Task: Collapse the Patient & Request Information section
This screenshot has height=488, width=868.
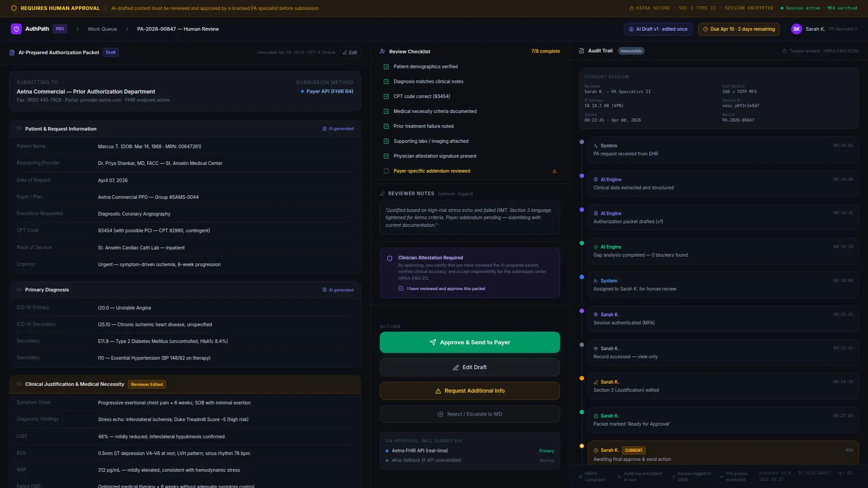Action: point(61,129)
